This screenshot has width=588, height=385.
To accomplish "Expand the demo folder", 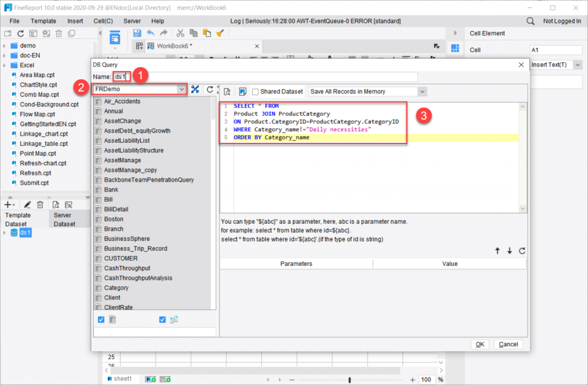I will coord(5,46).
